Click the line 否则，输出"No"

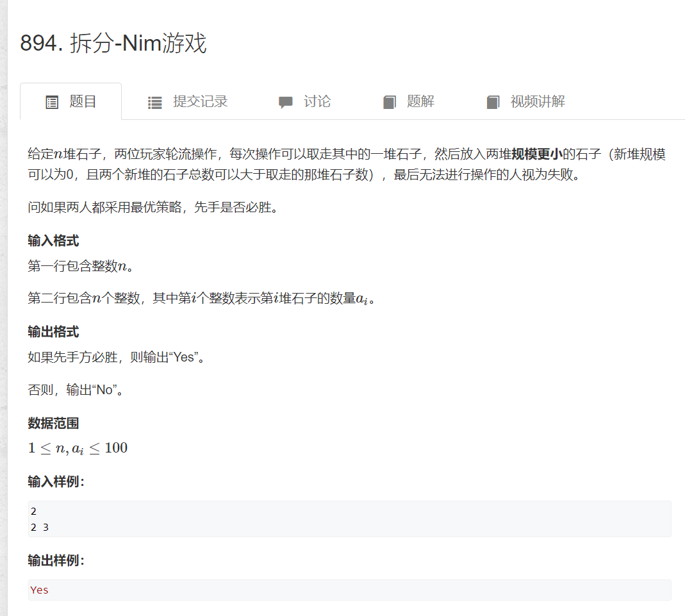pyautogui.click(x=76, y=389)
